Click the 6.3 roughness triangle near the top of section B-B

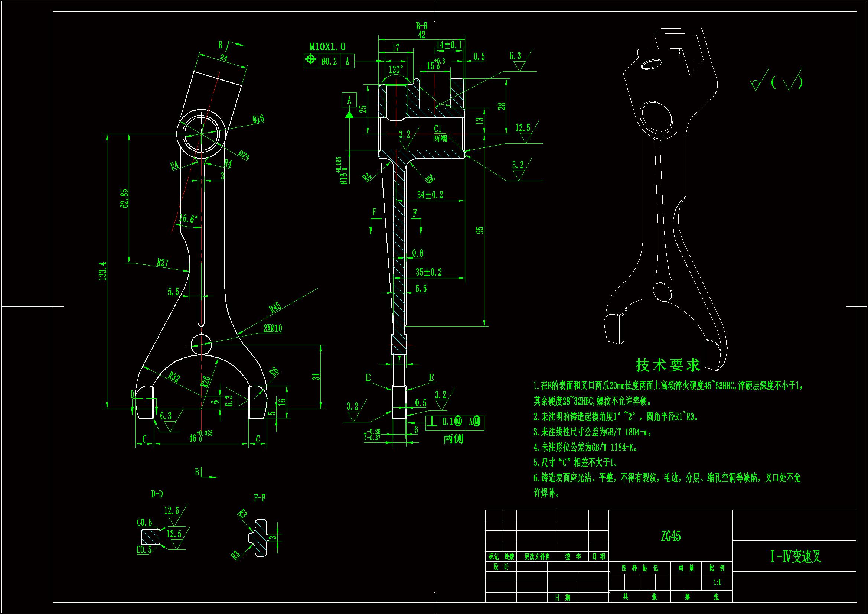point(519,65)
